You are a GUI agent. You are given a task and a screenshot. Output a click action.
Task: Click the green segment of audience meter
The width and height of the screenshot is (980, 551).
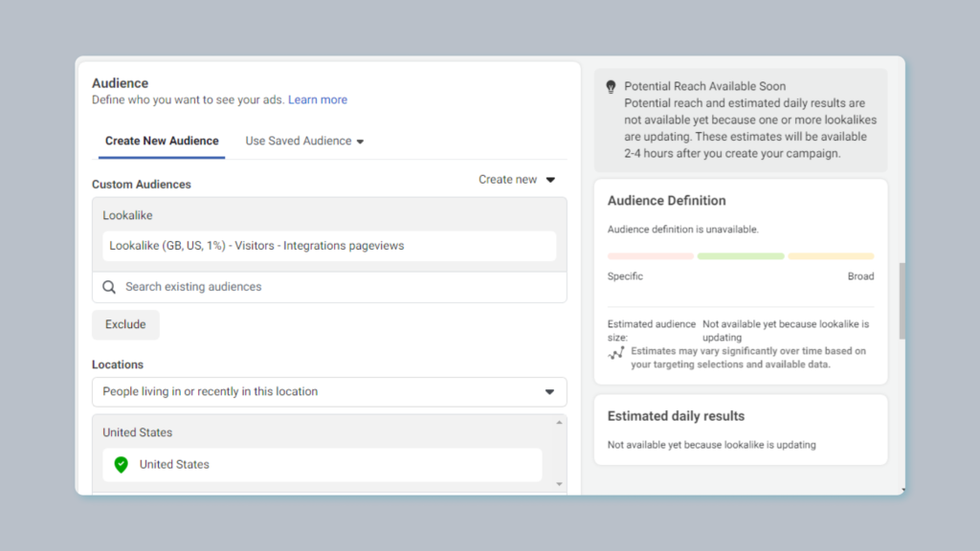[x=741, y=256]
